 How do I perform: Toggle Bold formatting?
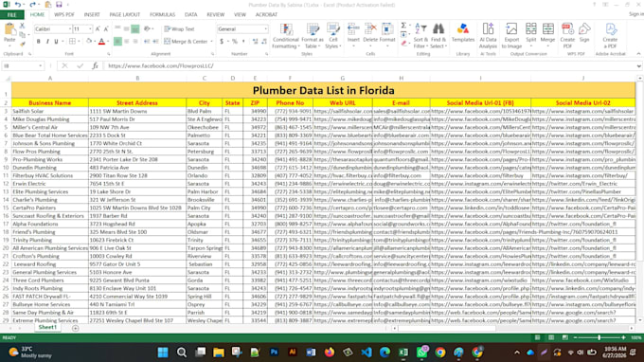[39, 42]
